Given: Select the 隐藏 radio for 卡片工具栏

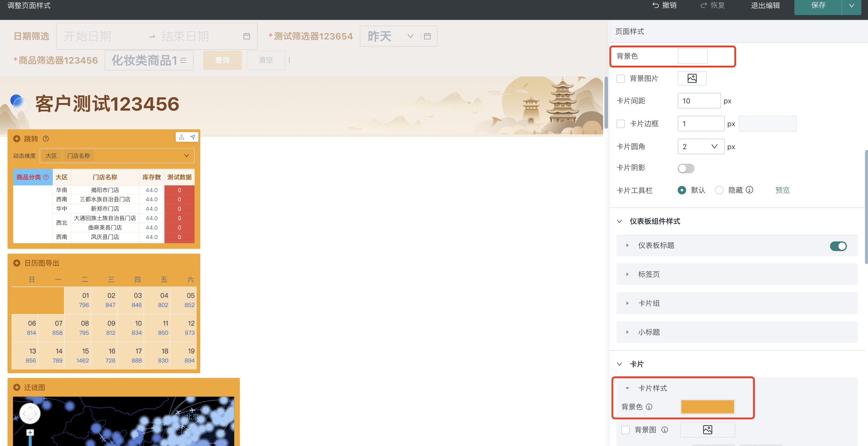Looking at the screenshot, I should 719,190.
